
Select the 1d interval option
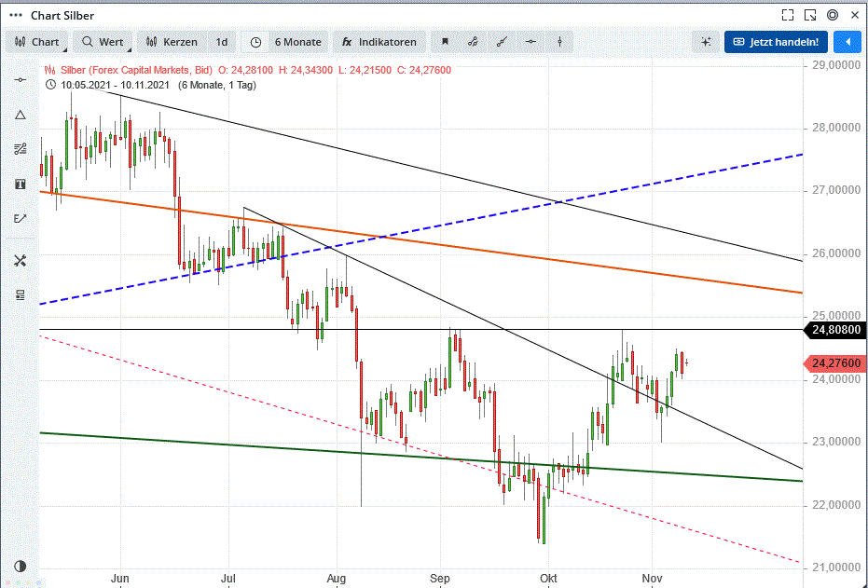pyautogui.click(x=221, y=42)
